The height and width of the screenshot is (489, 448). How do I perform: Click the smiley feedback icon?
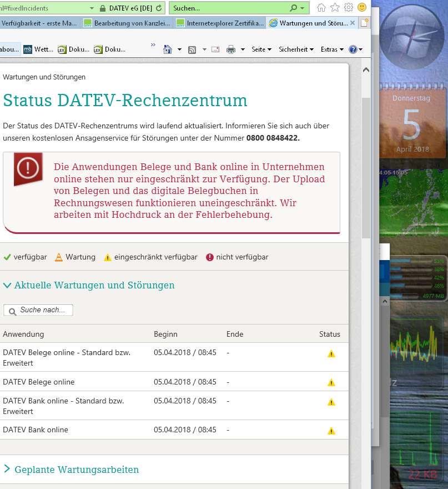[x=362, y=8]
